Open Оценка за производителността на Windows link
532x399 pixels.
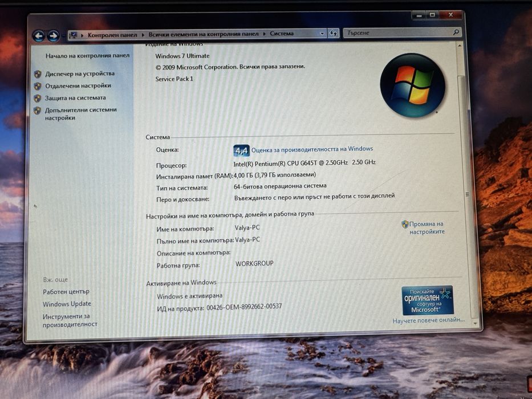tap(312, 149)
